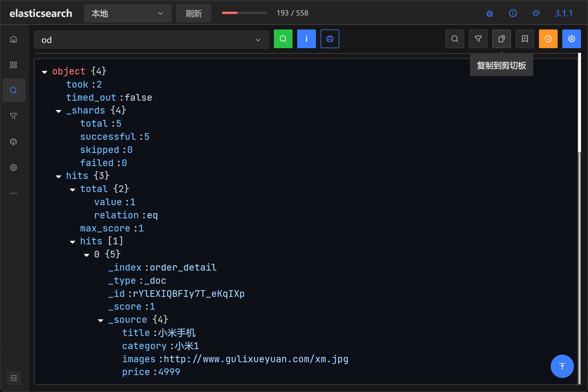Toggle the dashed magnifier toolbar button
This screenshot has width=588, height=392.
coord(455,39)
